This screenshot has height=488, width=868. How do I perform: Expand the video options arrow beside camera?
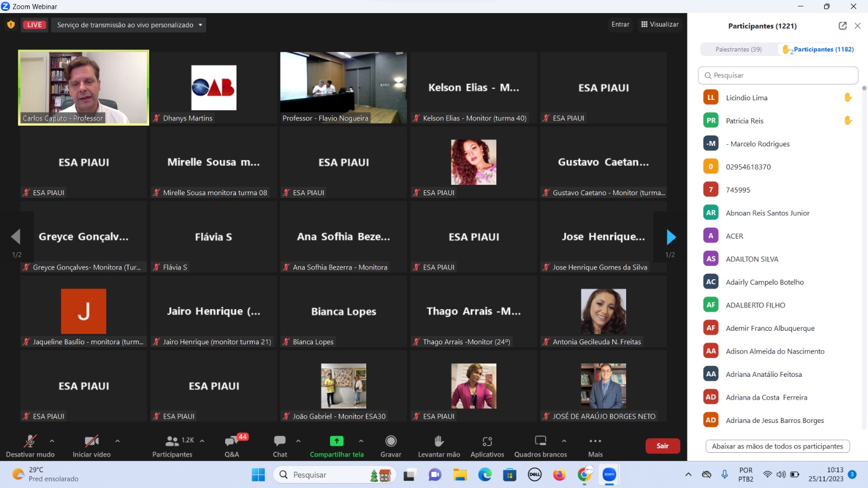pos(118,441)
